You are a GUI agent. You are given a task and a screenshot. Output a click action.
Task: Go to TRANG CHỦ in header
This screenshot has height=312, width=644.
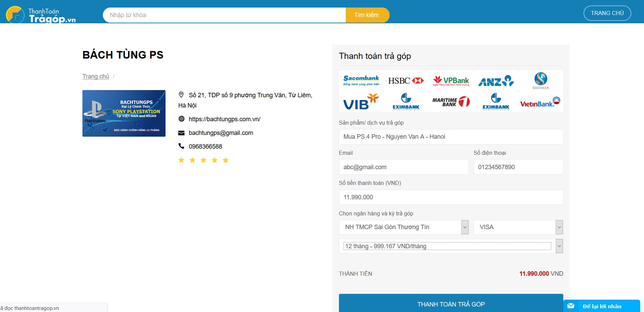tap(607, 13)
